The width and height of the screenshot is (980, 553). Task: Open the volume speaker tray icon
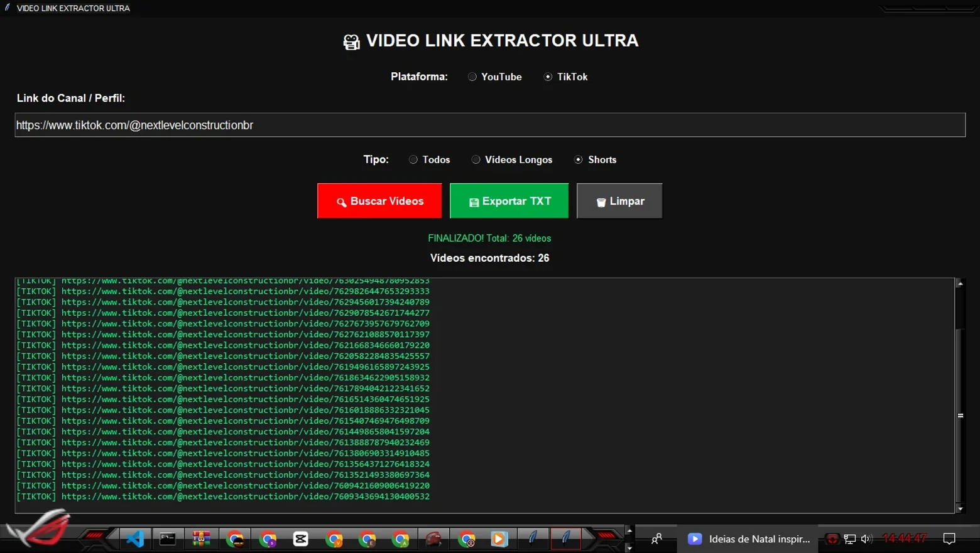866,539
